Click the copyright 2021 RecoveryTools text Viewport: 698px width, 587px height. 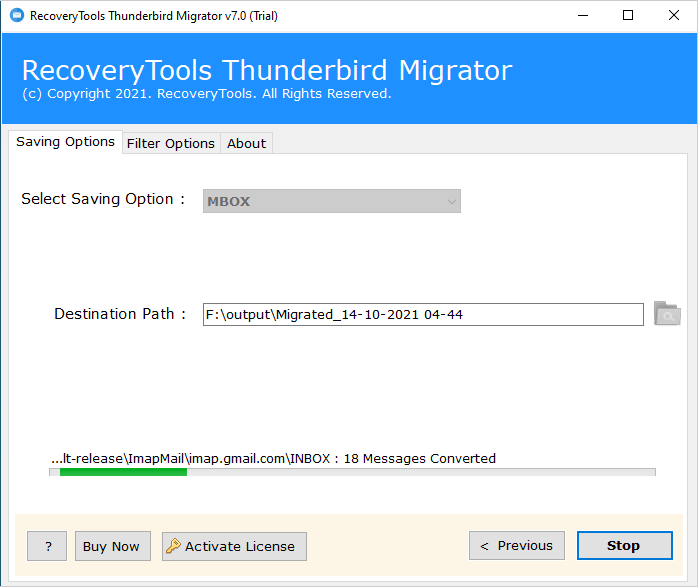[207, 94]
